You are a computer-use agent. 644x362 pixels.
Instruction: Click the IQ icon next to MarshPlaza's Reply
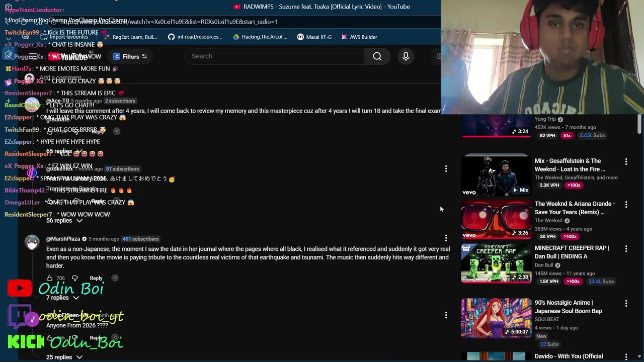115,278
